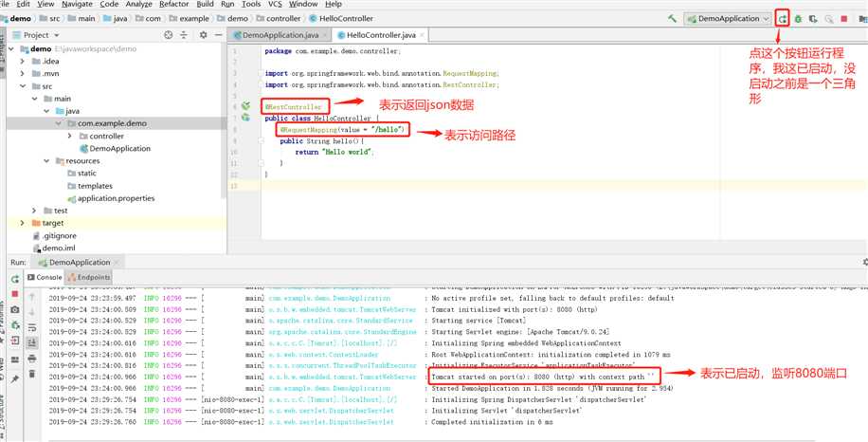
Task: Open Project panel settings via the gear icon
Action: pos(203,35)
